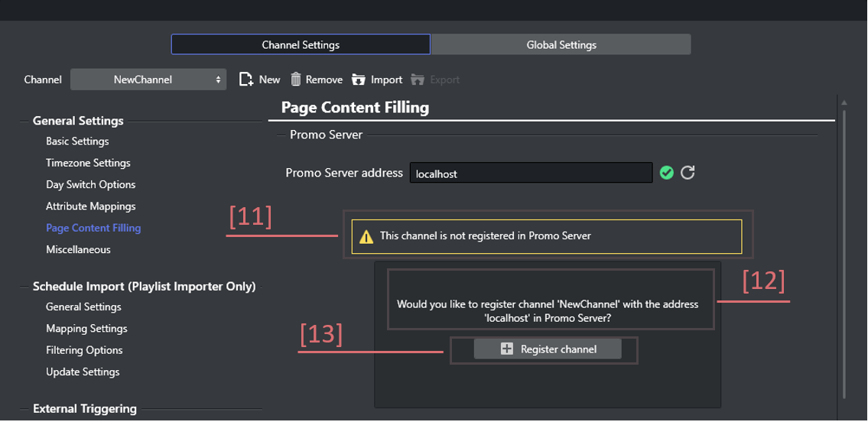The width and height of the screenshot is (868, 422).
Task: Click the Import channel icon
Action: coord(359,80)
